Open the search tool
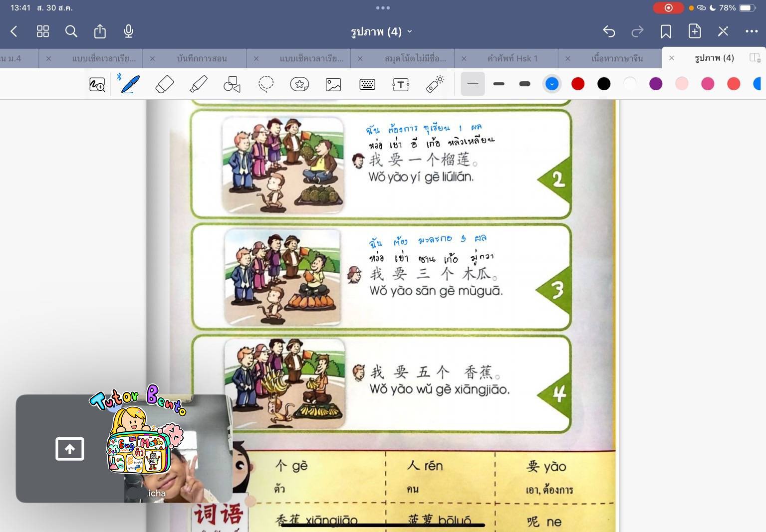Image resolution: width=766 pixels, height=532 pixels. (71, 31)
